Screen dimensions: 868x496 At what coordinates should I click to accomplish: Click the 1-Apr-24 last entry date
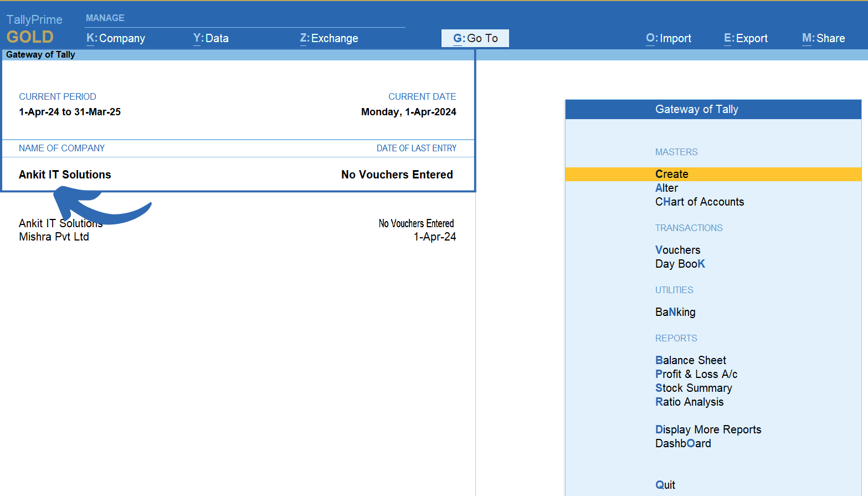435,237
